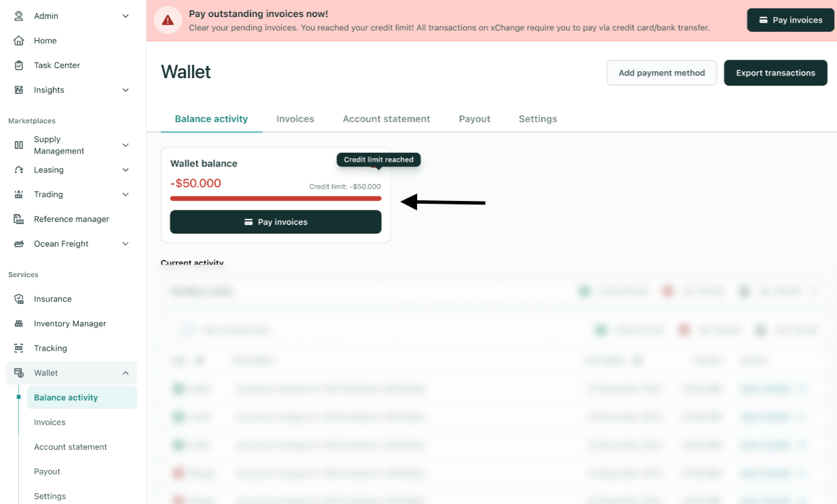This screenshot has width=837, height=504.
Task: Open the Account statement tab
Action: point(386,118)
